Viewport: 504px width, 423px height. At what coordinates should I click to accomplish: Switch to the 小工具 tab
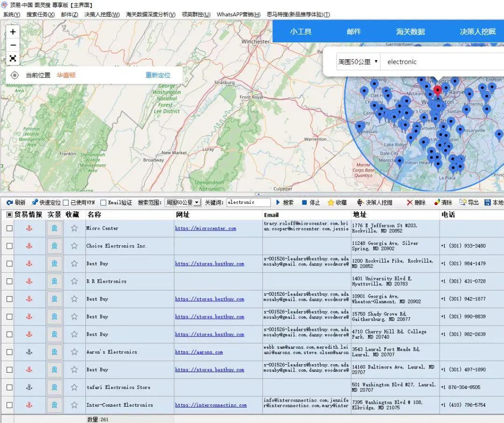(301, 31)
